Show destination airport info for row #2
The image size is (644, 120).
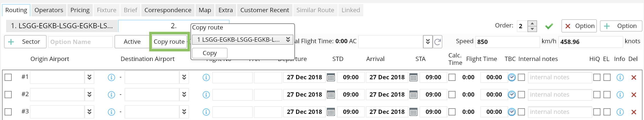[206, 95]
